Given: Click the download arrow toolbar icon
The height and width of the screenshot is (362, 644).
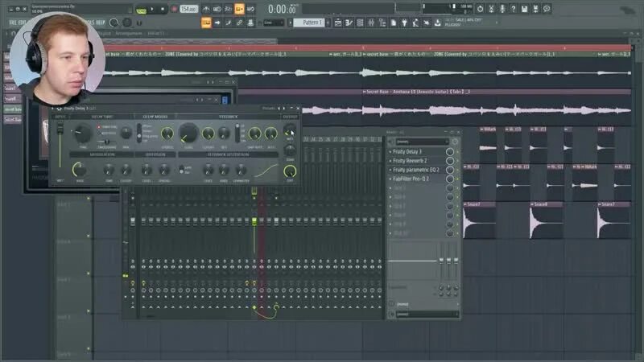Looking at the screenshot, I should click(438, 23).
